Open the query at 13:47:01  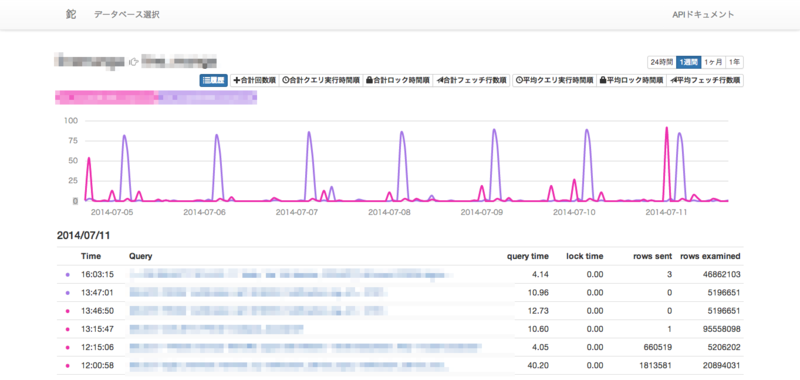258,293
